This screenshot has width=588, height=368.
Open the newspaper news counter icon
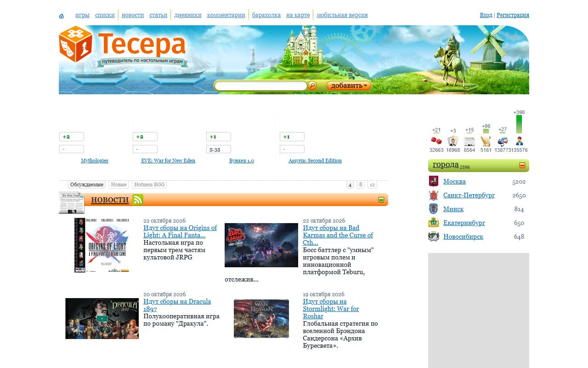coord(469,141)
